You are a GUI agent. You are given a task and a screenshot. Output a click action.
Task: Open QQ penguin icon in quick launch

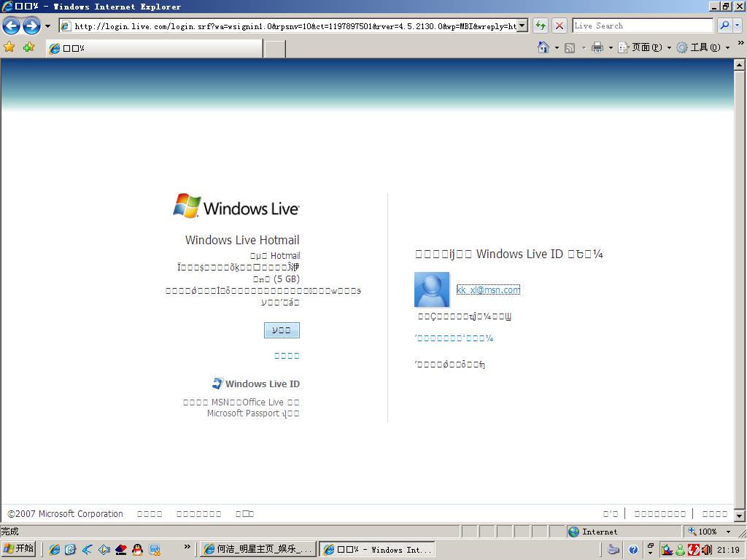click(x=137, y=550)
